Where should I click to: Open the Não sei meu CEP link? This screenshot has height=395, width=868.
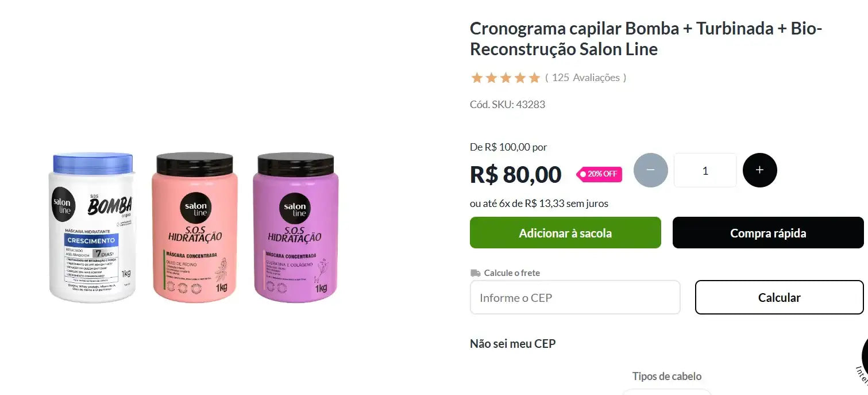[512, 343]
